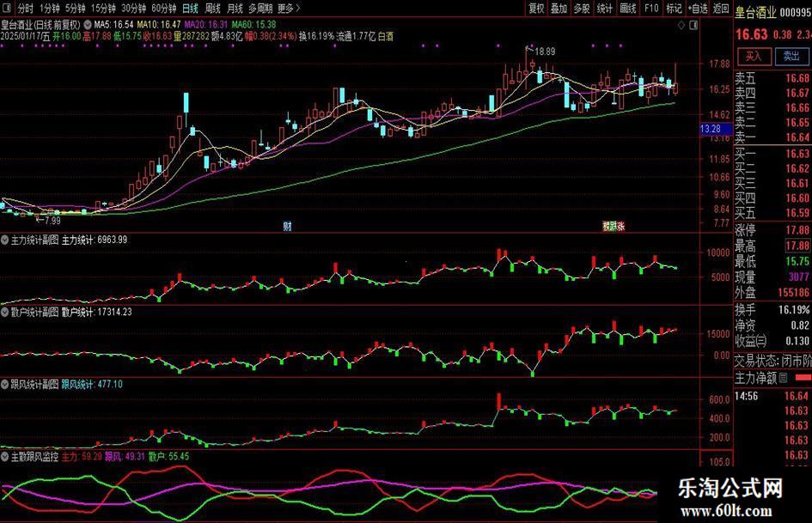This screenshot has width=812, height=523.
Task: Select the 1分钟 period tab
Action: coord(49,9)
